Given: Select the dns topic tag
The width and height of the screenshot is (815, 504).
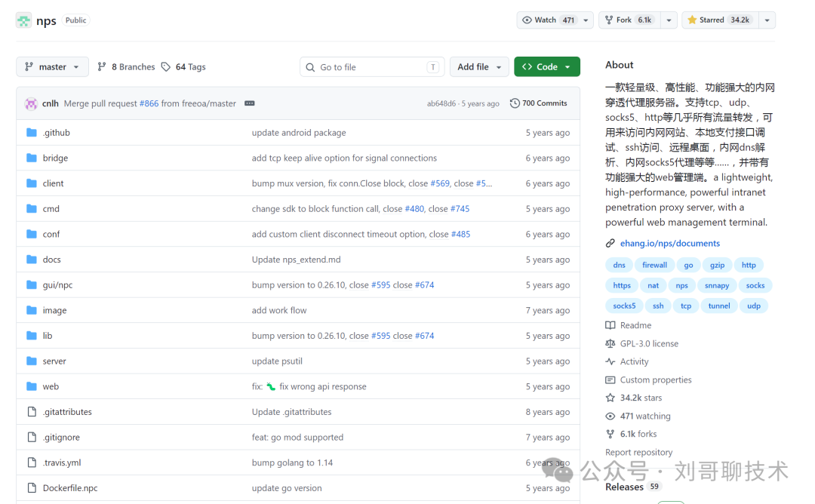Looking at the screenshot, I should pyautogui.click(x=619, y=265).
